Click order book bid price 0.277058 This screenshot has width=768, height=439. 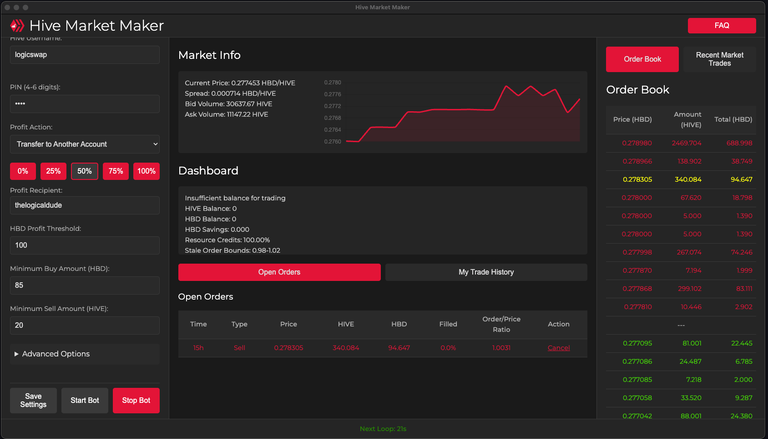pyautogui.click(x=637, y=398)
